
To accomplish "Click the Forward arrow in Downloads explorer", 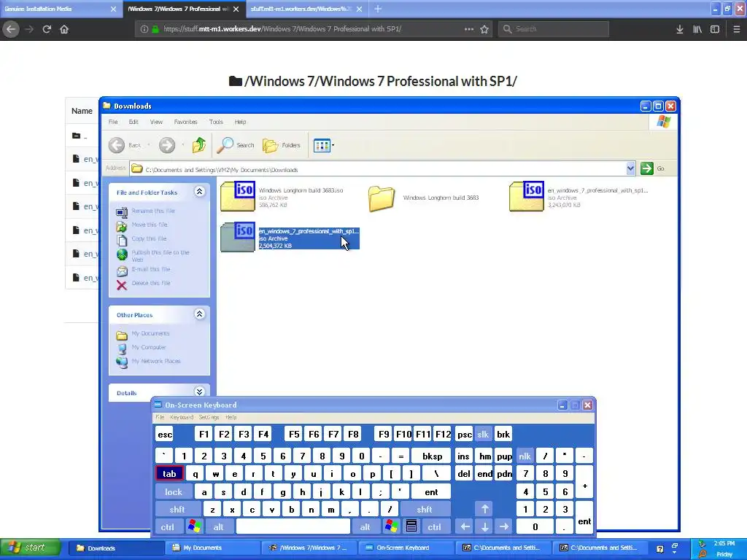I will (167, 145).
